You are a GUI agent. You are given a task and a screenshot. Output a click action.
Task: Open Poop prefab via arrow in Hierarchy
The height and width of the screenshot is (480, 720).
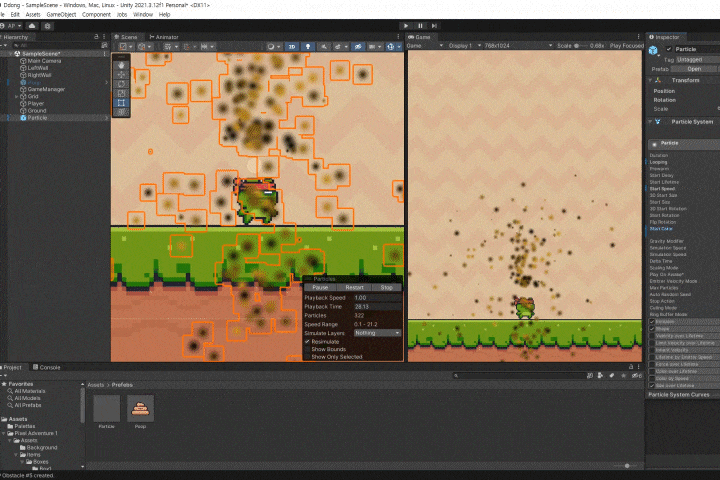(107, 82)
